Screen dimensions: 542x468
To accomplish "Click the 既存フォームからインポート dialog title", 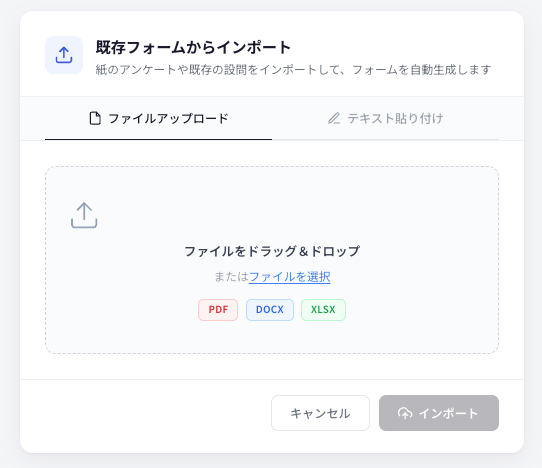I will coord(193,47).
